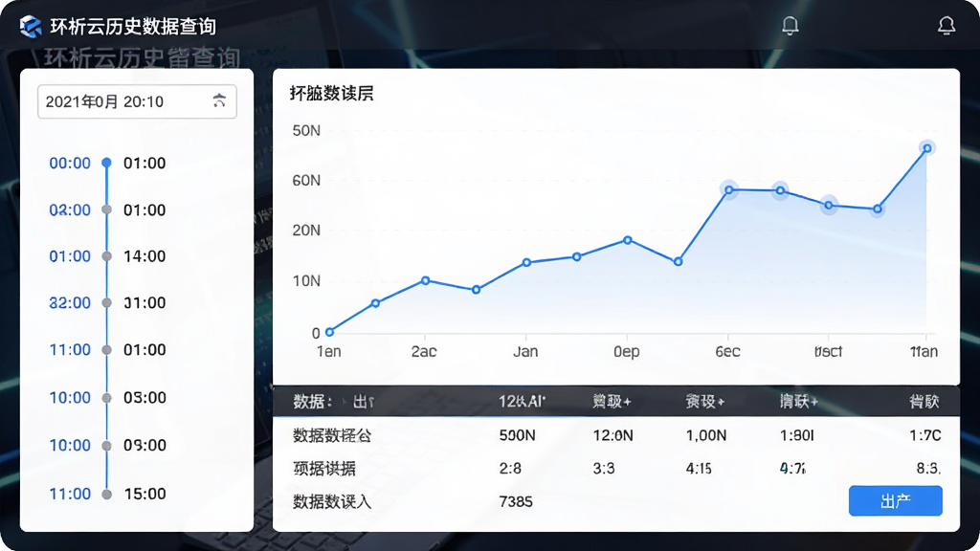Click the 环析云历史数据查询 title
This screenshot has height=551, width=980.
click(133, 27)
